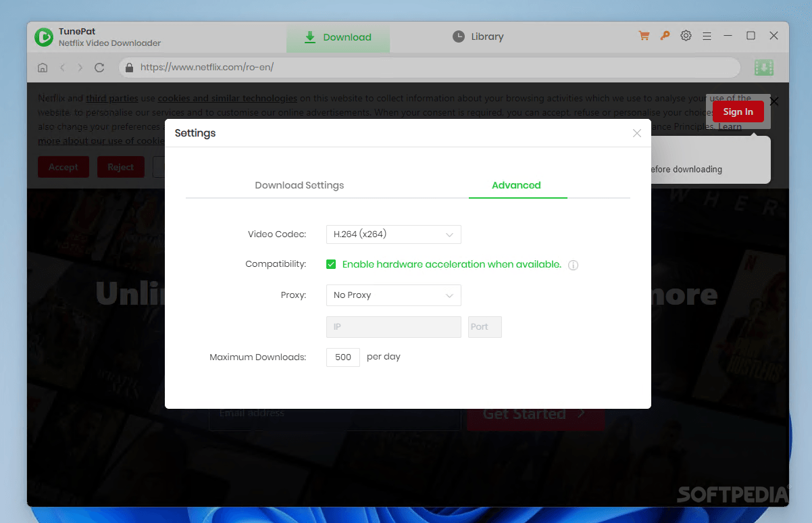Click the TunePat app logo
The width and height of the screenshot is (812, 523).
[44, 37]
